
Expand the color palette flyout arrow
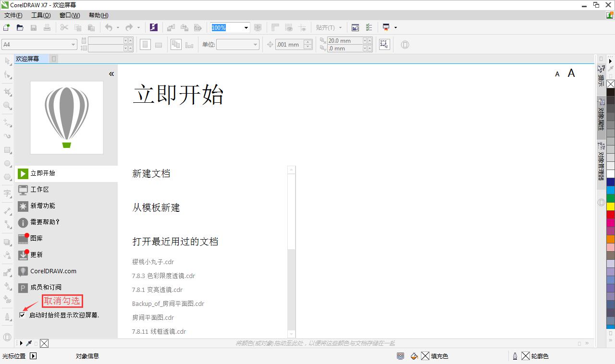611,61
